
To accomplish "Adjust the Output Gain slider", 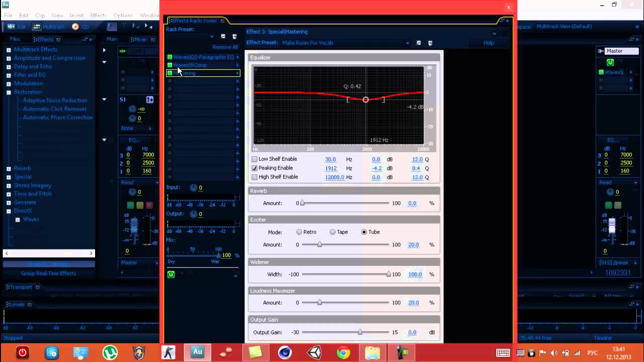I will point(360,332).
